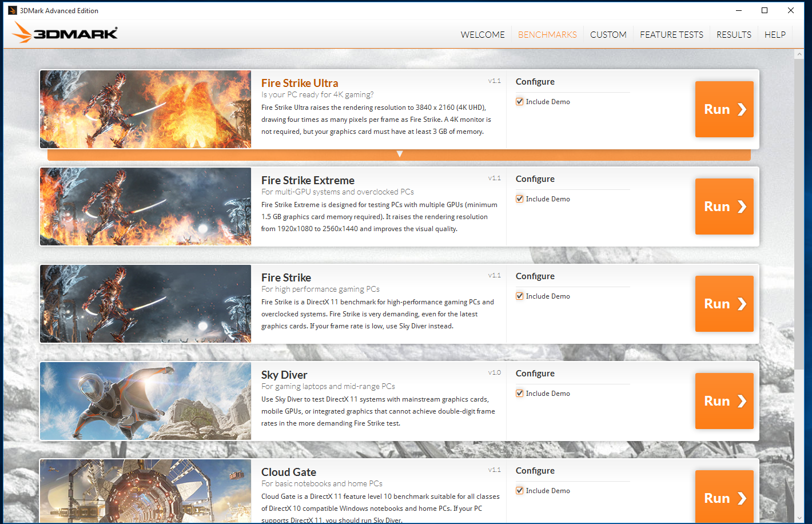This screenshot has height=524, width=812.
Task: Click the Fire Strike Extreme title
Action: 308,180
